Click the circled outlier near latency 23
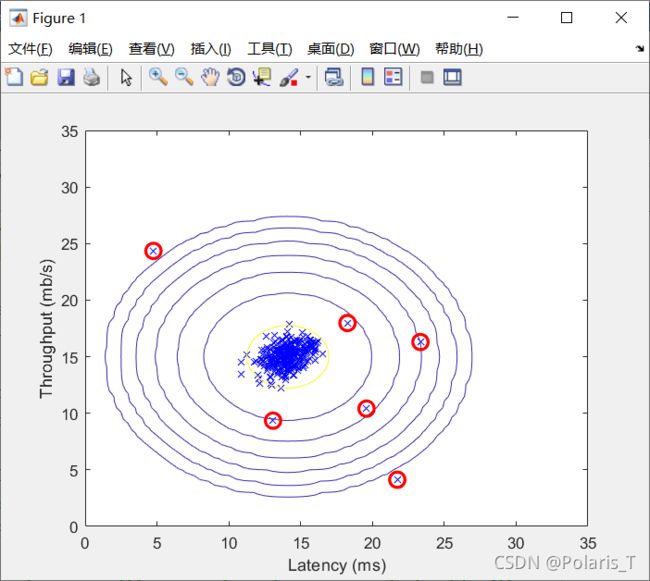 tap(420, 342)
